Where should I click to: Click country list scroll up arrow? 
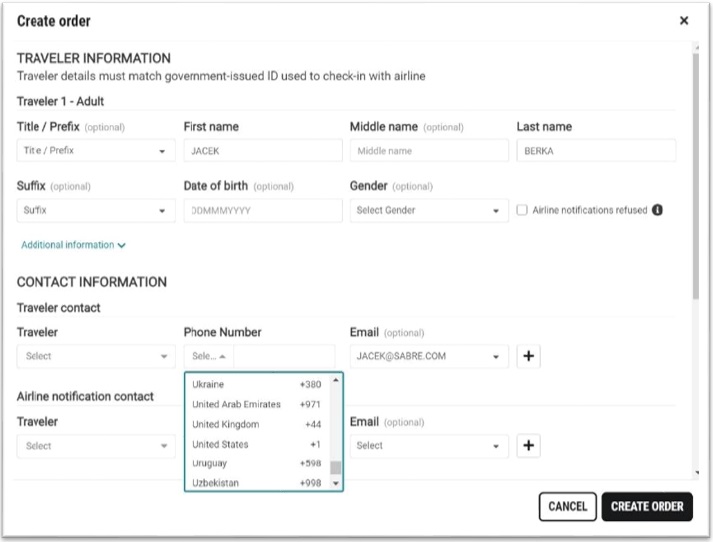[336, 380]
